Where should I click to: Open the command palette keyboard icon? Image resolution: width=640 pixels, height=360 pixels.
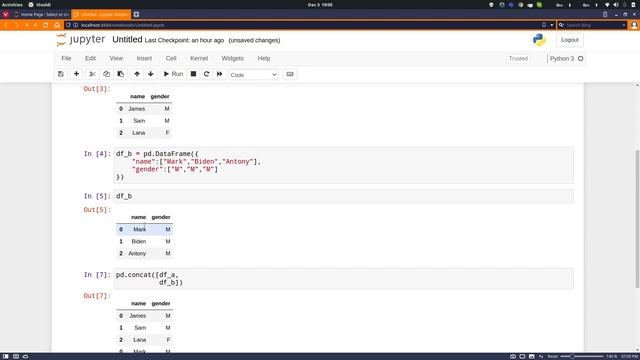[x=290, y=74]
